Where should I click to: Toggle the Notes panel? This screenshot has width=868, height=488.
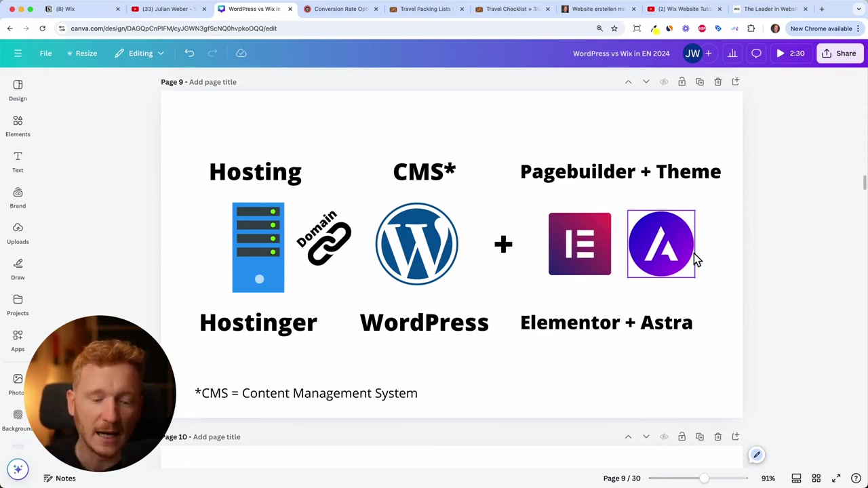[x=59, y=479]
